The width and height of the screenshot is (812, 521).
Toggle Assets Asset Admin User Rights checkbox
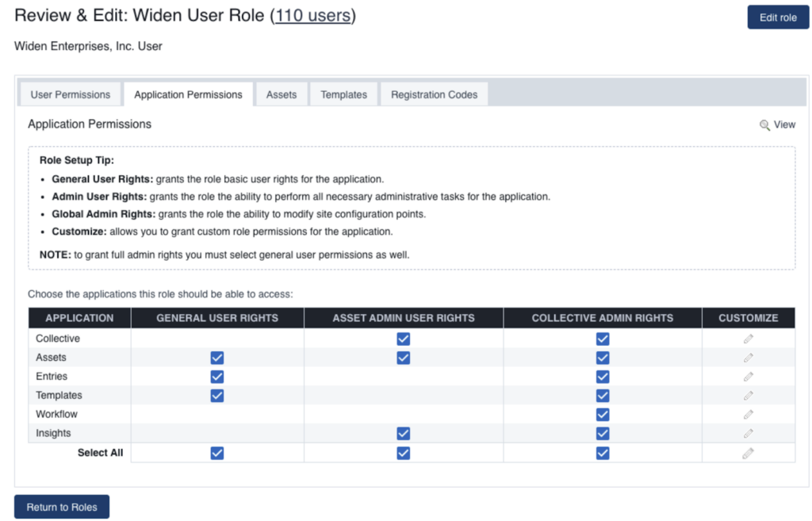click(x=404, y=358)
